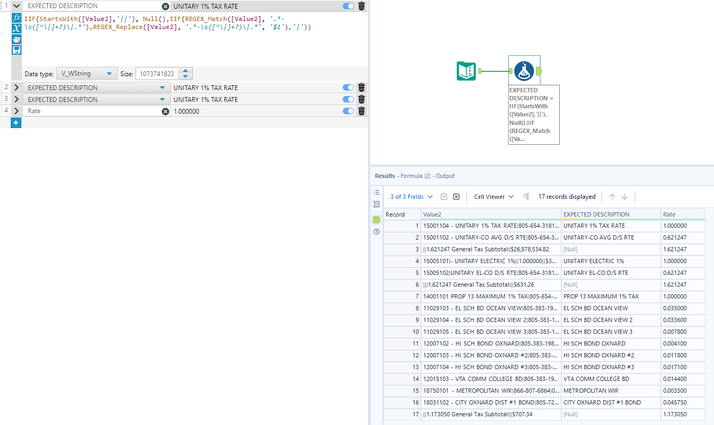Go to previous record with up arrow
Screen dimensions: 714x425
pyautogui.click(x=612, y=197)
